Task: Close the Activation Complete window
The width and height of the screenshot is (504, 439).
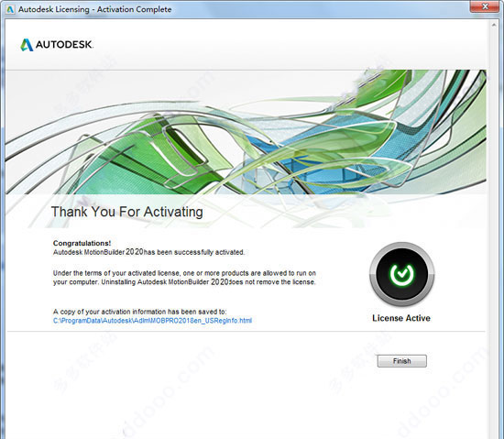Action: (x=485, y=6)
